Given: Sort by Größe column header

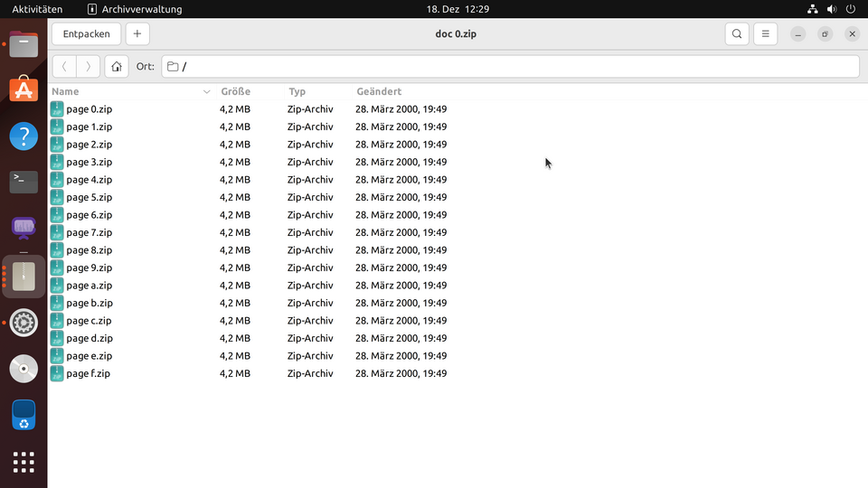Looking at the screenshot, I should [236, 91].
